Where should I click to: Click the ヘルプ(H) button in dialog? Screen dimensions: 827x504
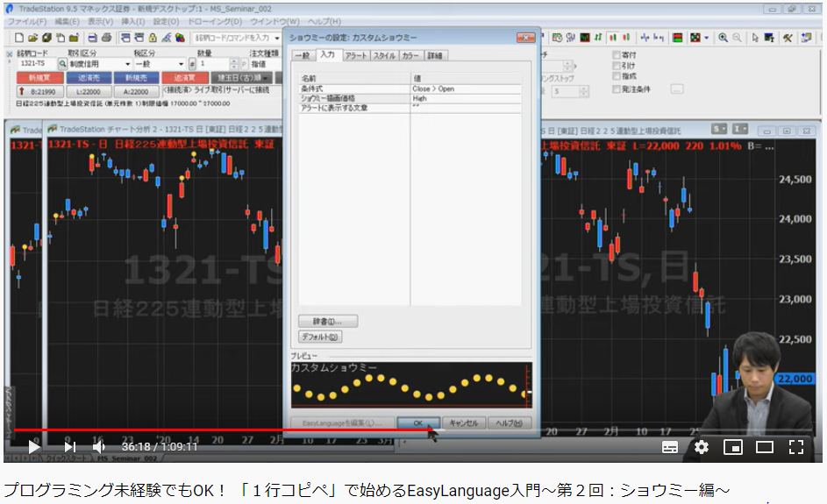pos(509,422)
